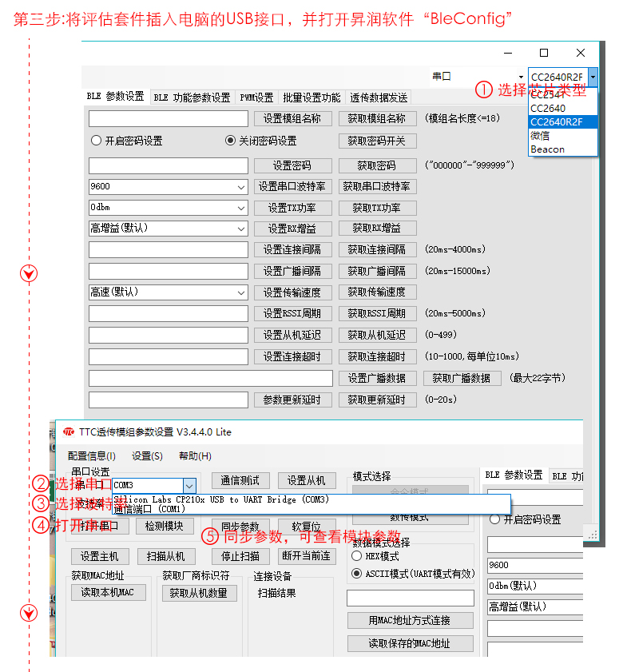Image resolution: width=623 pixels, height=672 pixels.
Task: Click 检测模块 button
Action: tap(165, 526)
